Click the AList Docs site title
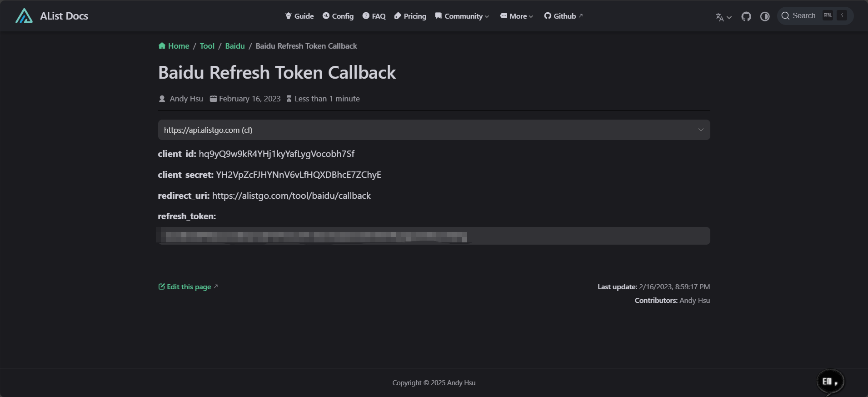Image resolution: width=868 pixels, height=397 pixels. [x=64, y=16]
